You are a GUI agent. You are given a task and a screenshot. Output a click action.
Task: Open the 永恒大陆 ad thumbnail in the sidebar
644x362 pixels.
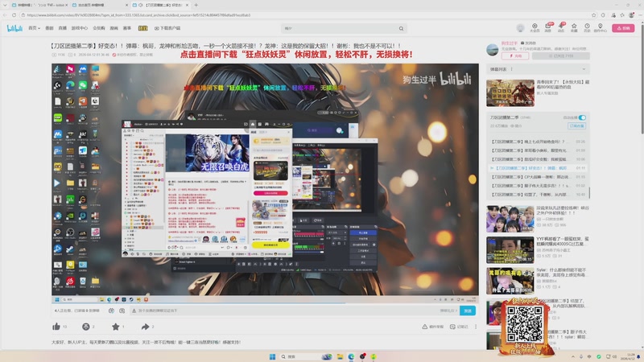[510, 93]
